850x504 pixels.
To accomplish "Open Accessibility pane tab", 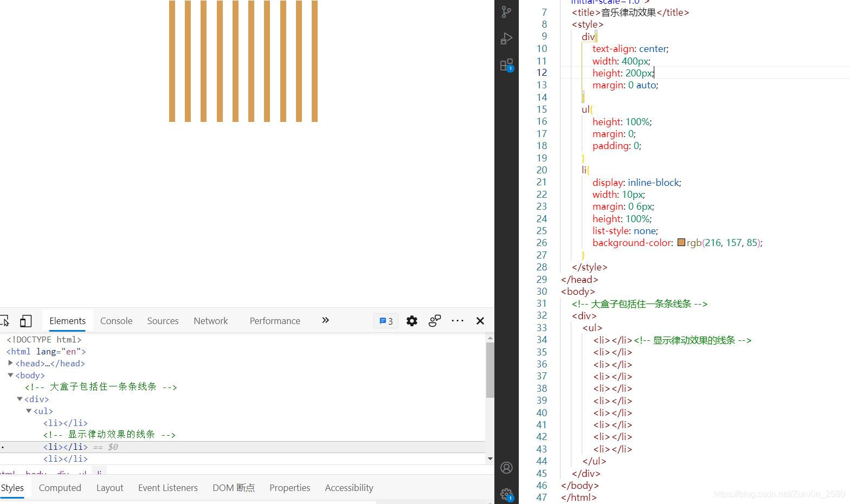I will click(349, 488).
